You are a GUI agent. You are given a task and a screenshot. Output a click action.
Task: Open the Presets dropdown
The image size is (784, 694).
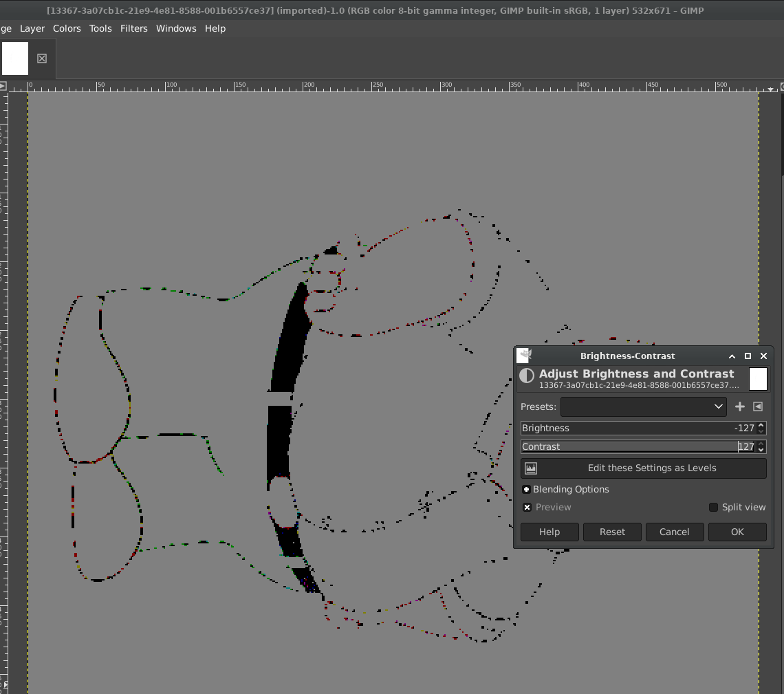coord(644,406)
